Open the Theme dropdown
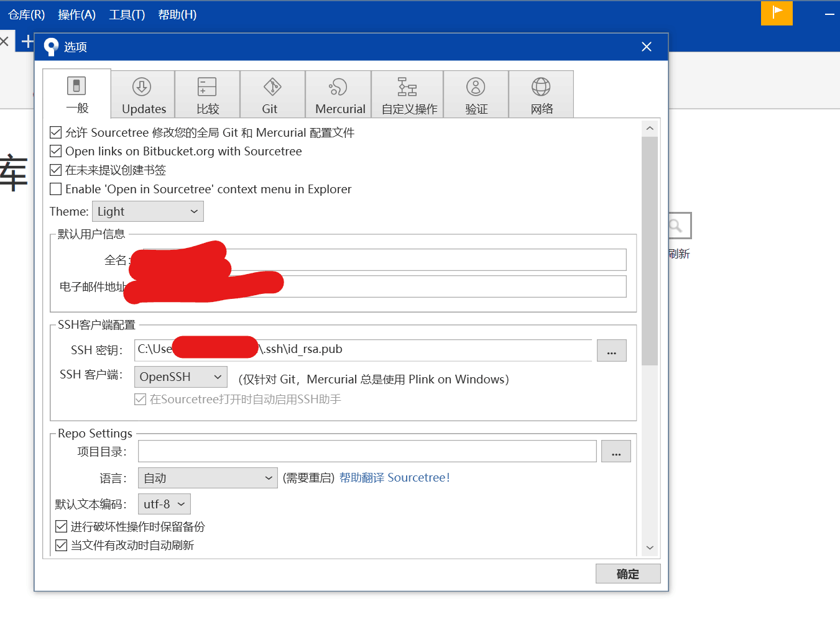Viewport: 840px width, 627px height. coord(147,211)
